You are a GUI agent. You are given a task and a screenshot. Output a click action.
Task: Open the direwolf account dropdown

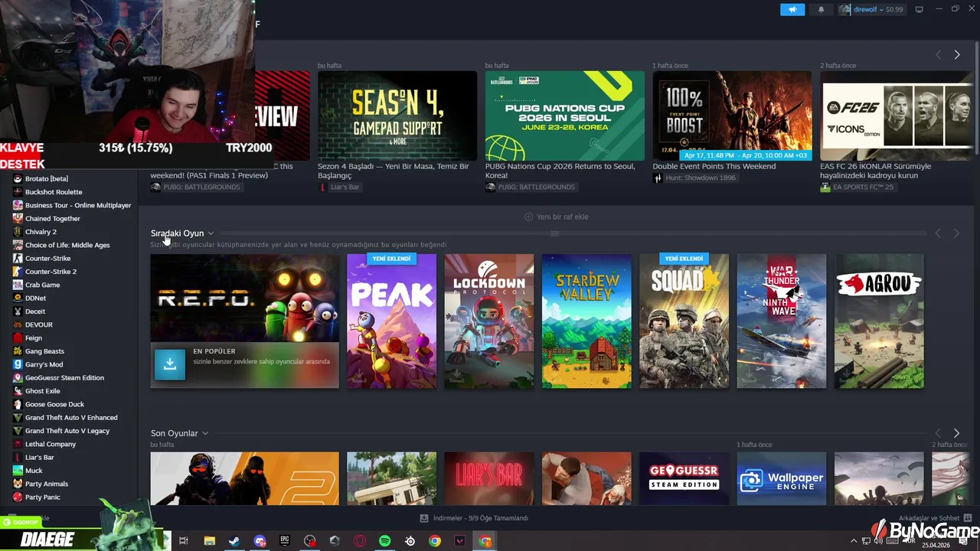[877, 9]
